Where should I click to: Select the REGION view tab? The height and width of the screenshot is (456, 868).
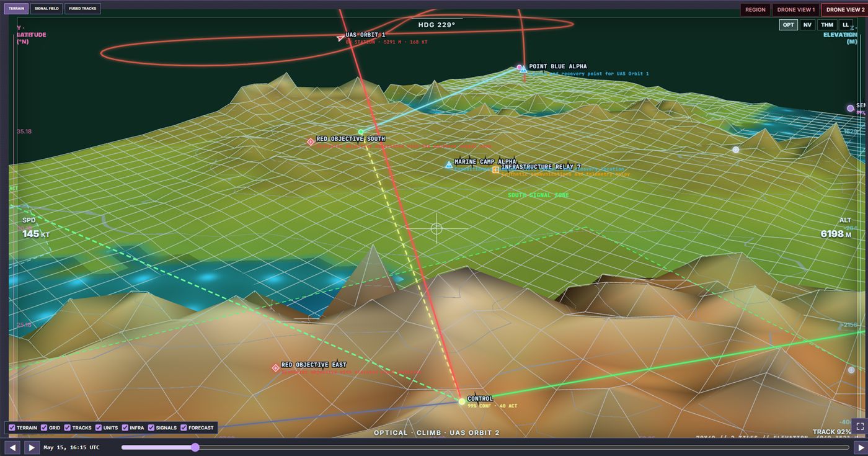pyautogui.click(x=755, y=10)
